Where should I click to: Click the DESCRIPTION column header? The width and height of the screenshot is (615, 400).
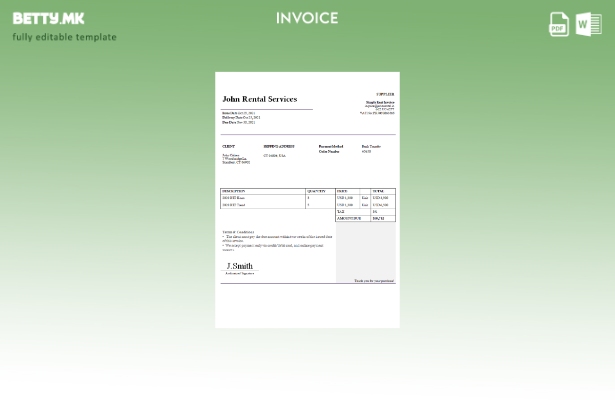(234, 191)
